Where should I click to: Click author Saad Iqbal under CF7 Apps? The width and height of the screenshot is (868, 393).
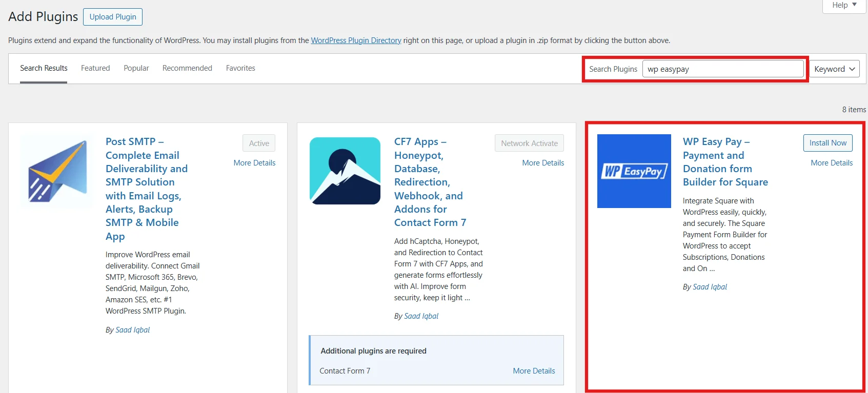(x=421, y=316)
